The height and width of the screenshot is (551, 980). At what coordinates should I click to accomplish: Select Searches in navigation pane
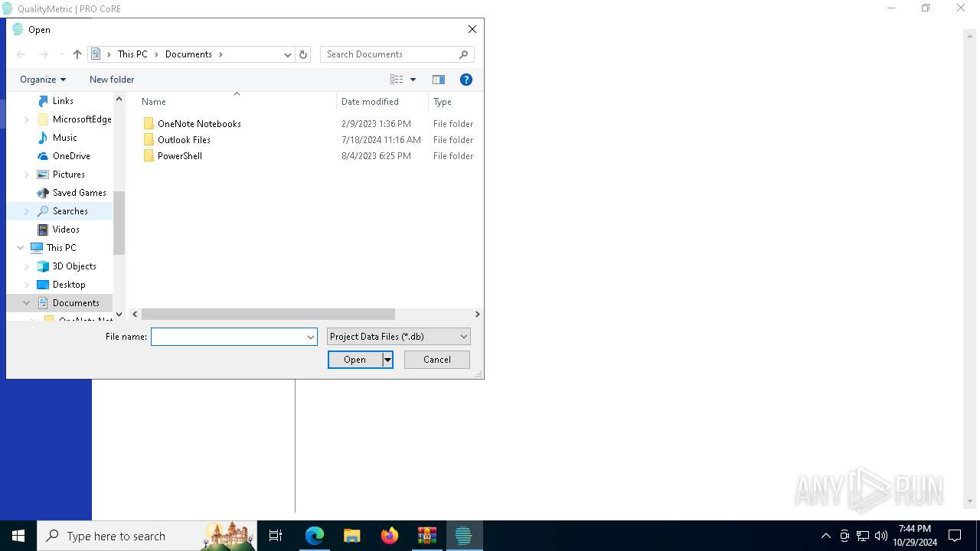click(x=70, y=211)
